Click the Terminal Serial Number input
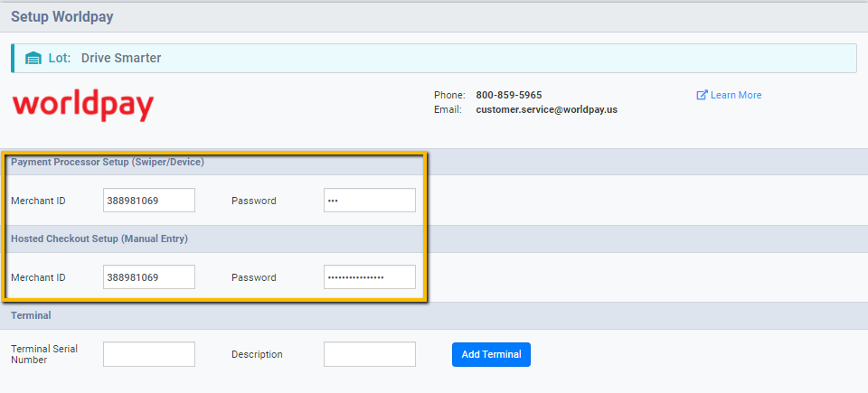868x393 pixels. click(x=149, y=354)
